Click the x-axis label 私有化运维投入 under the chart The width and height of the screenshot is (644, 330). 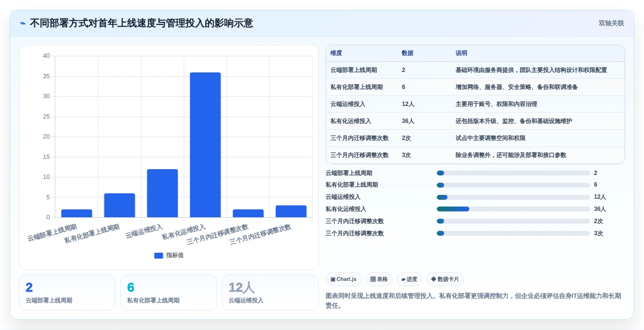click(x=184, y=232)
